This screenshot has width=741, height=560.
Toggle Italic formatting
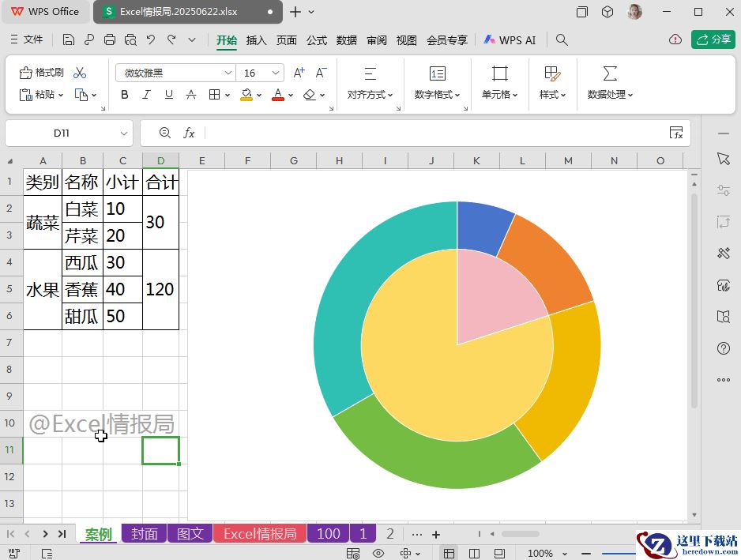(146, 95)
